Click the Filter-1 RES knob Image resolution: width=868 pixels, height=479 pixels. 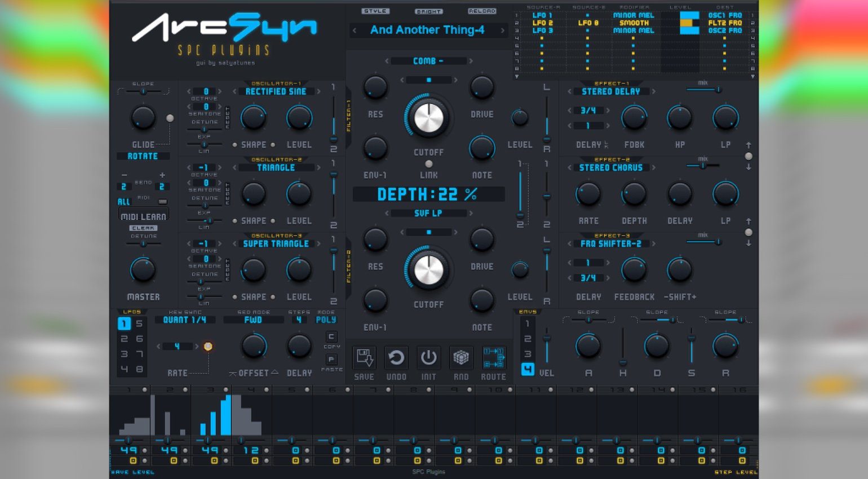click(x=375, y=88)
